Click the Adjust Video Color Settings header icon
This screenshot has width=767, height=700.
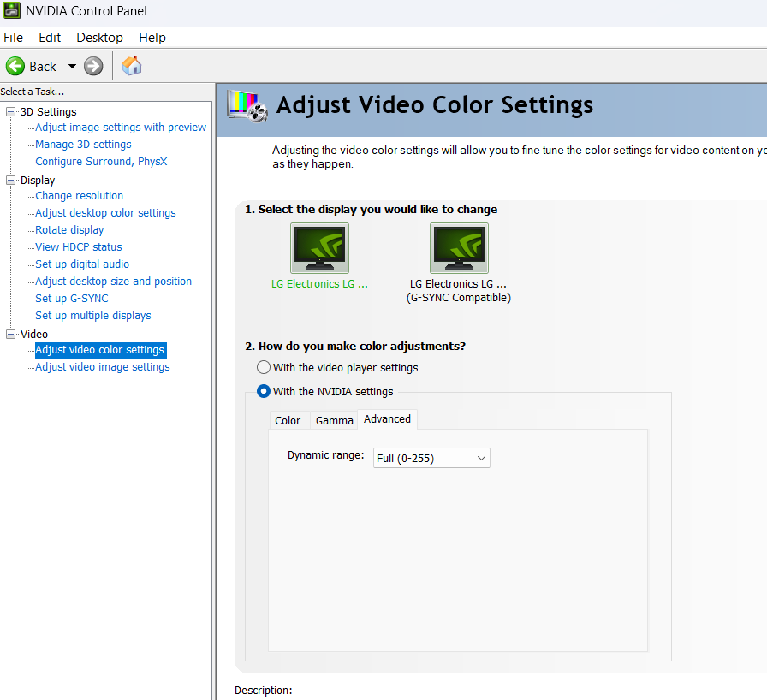(x=247, y=105)
